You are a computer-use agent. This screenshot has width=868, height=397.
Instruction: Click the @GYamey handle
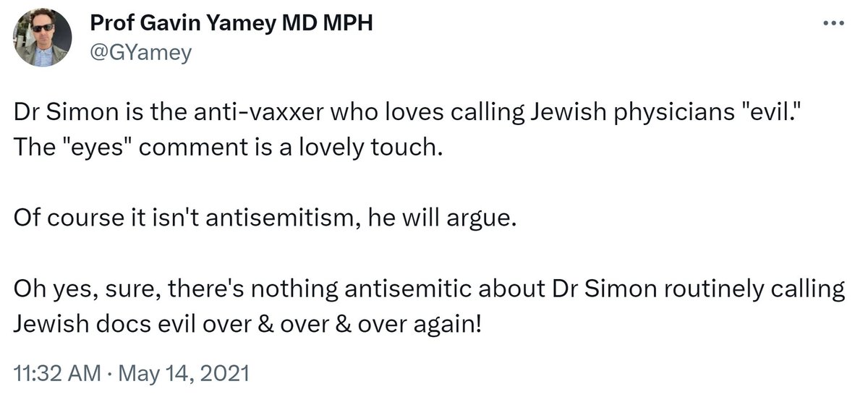140,52
